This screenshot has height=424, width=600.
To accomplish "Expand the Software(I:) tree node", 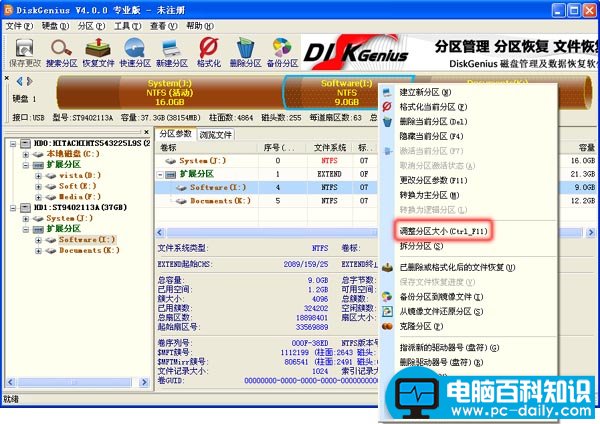I will click(x=38, y=240).
